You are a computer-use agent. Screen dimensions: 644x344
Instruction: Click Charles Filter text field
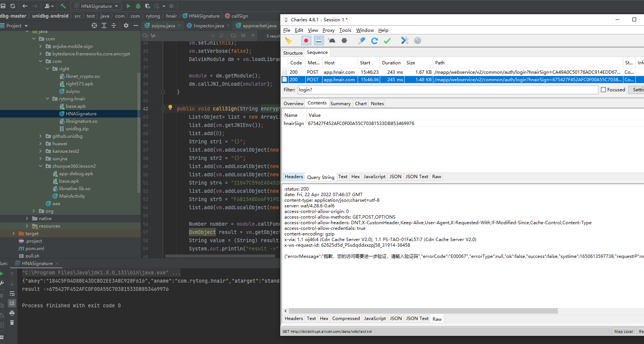(x=448, y=90)
